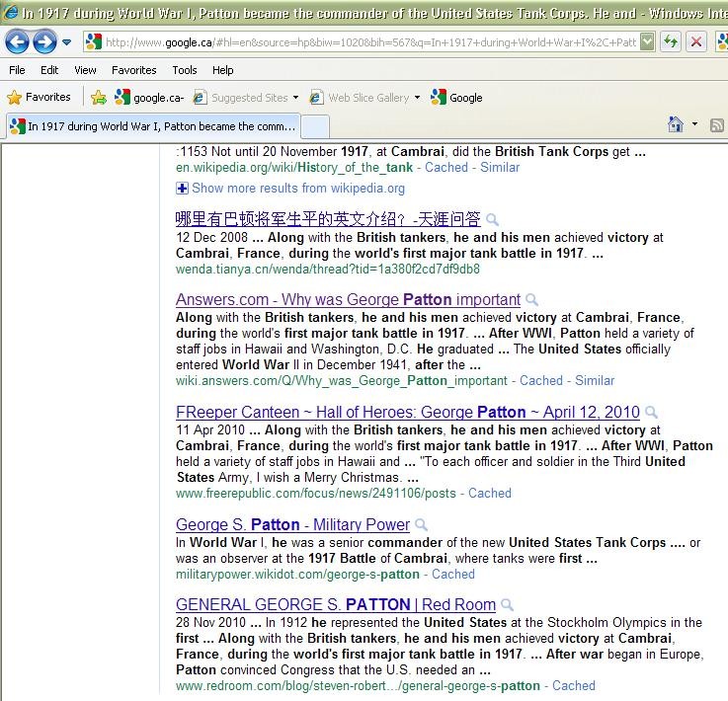Screen dimensions: 728x701
Task: Open the View menu
Action: pos(85,70)
